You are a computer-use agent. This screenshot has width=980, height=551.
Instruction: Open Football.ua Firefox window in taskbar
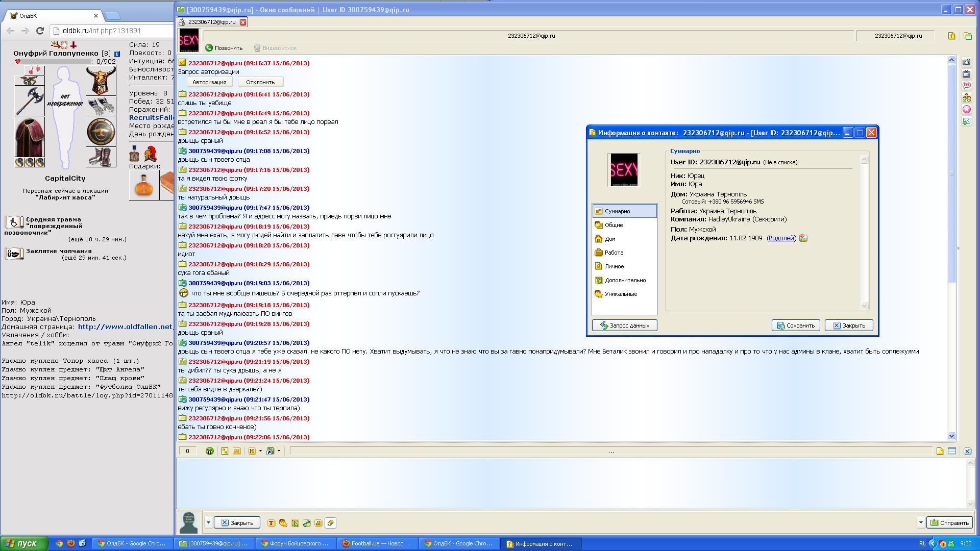coord(377,543)
